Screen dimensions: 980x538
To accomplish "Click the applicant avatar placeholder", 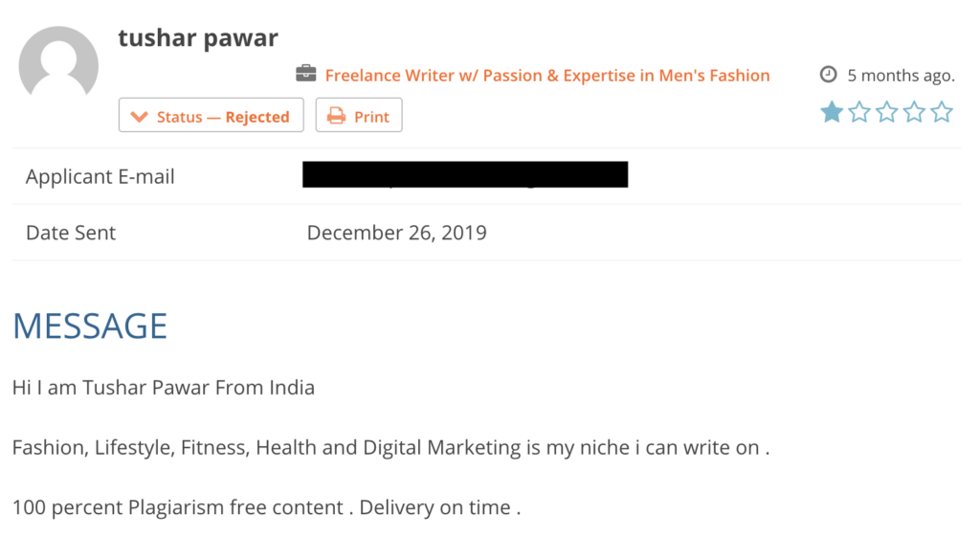I will click(58, 64).
